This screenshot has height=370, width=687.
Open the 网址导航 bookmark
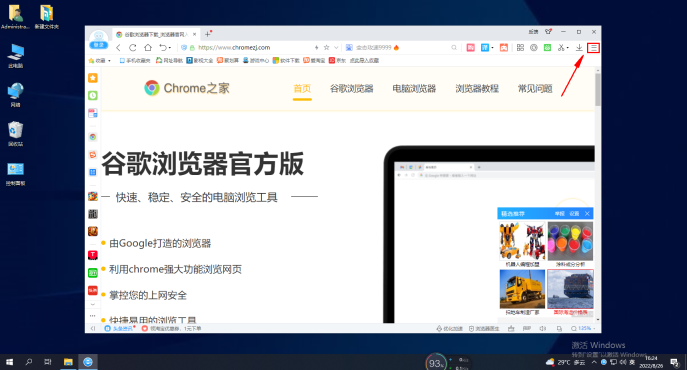169,60
